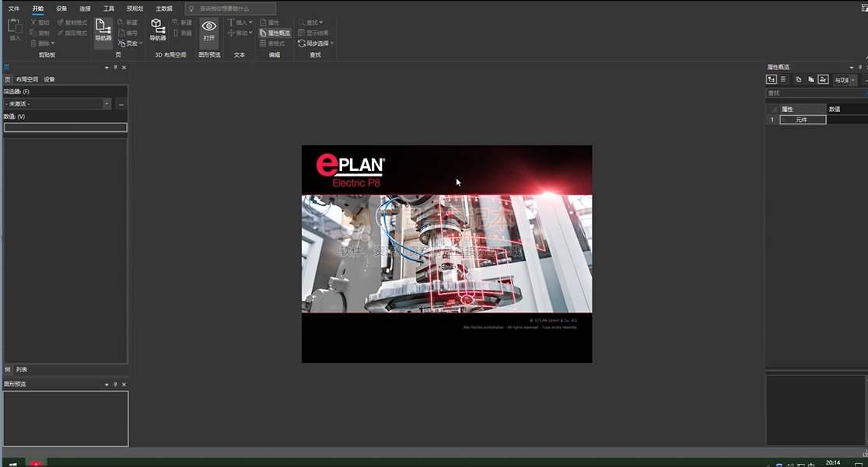
Task: Switch to 列表 view at panel bottom
Action: [x=22, y=370]
